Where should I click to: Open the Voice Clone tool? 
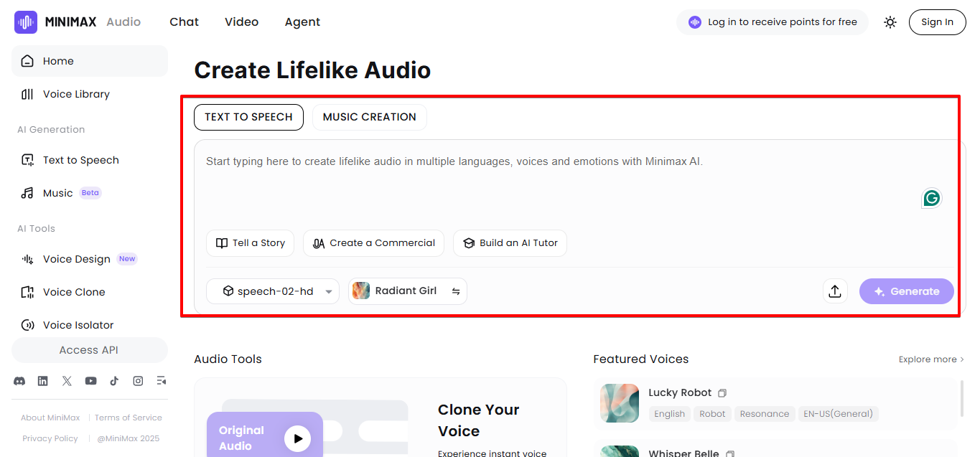pyautogui.click(x=75, y=291)
